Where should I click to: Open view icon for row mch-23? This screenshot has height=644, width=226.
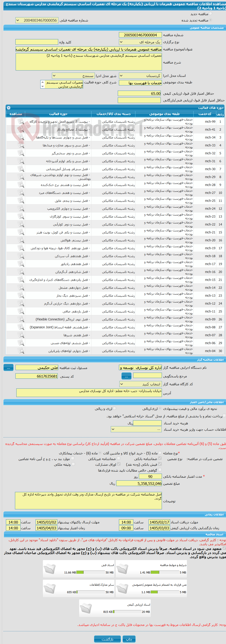21,216
